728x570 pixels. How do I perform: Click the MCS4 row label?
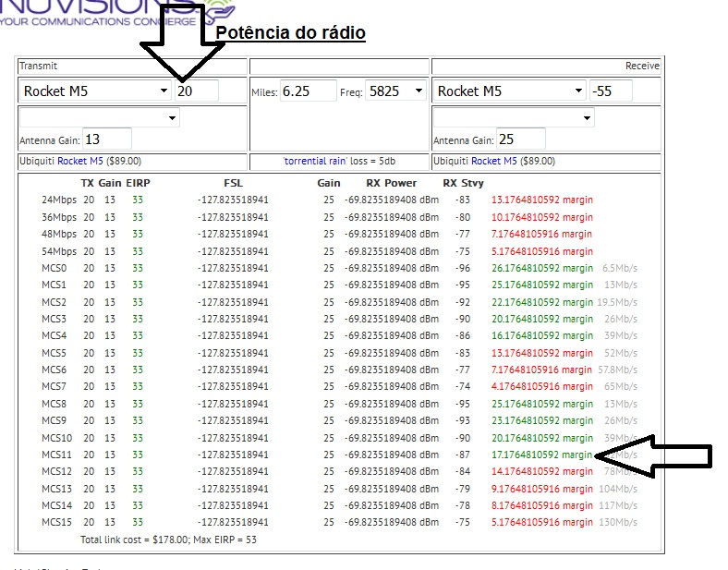[x=54, y=335]
